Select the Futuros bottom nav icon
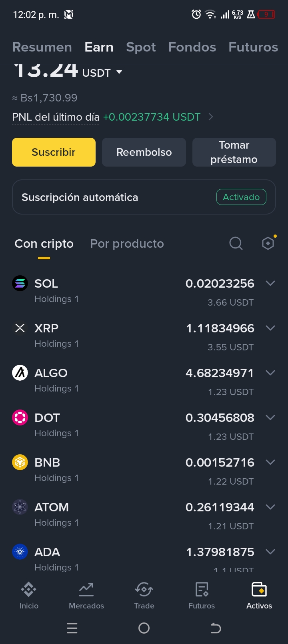 pos(202,589)
